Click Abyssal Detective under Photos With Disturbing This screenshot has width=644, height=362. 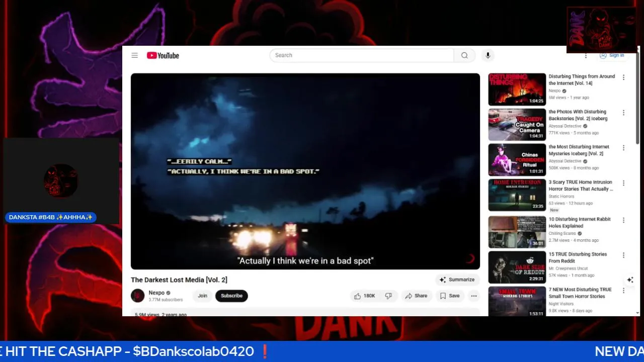[x=565, y=126]
